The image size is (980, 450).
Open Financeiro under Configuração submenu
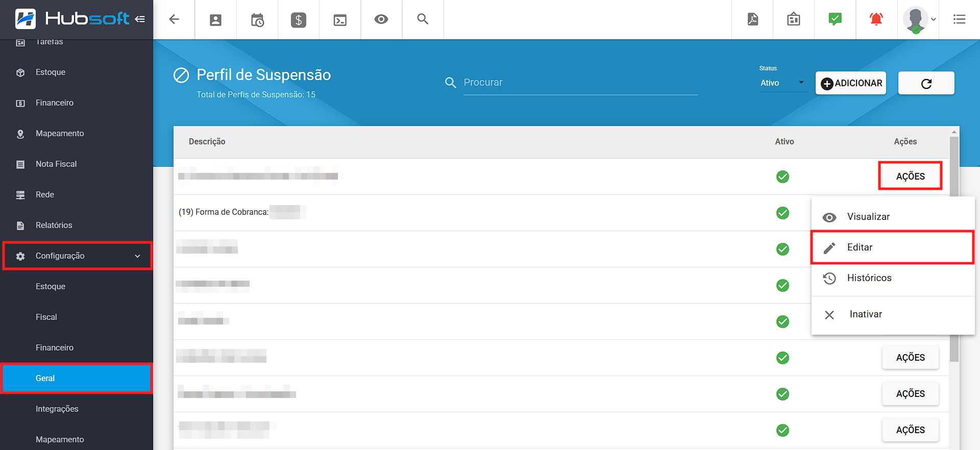coord(77,347)
